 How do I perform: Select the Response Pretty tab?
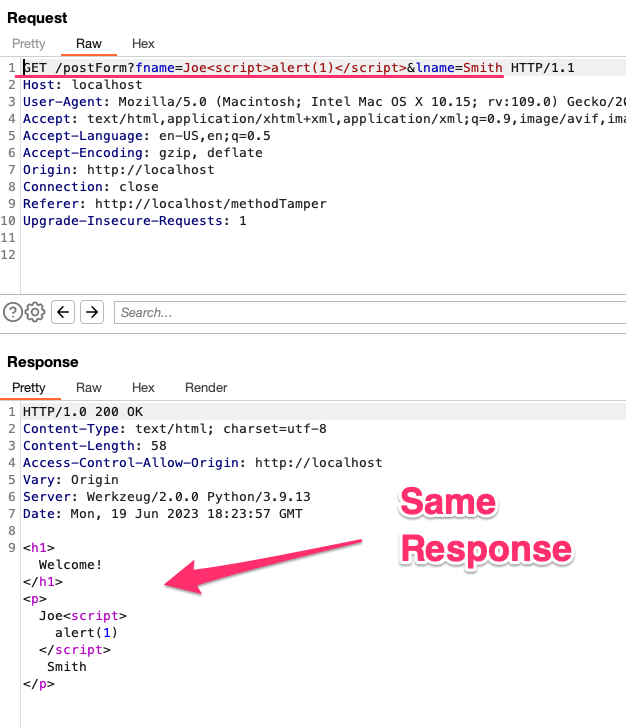point(29,388)
